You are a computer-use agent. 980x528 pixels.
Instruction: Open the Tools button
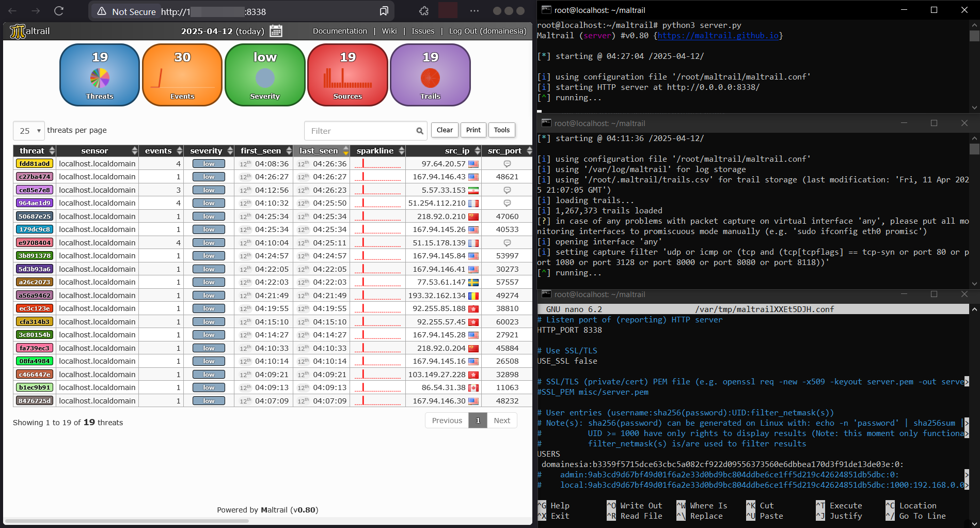tap(502, 130)
